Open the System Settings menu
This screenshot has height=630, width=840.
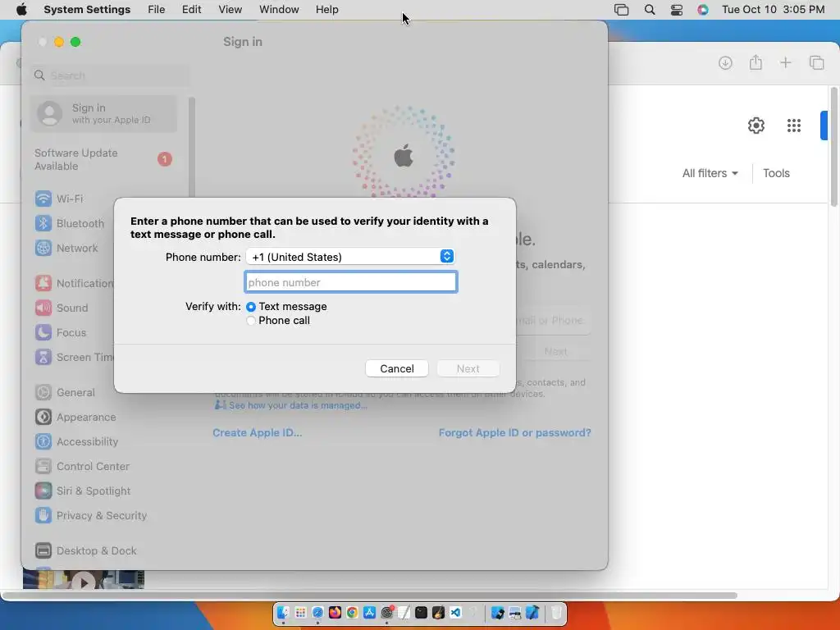[87, 10]
